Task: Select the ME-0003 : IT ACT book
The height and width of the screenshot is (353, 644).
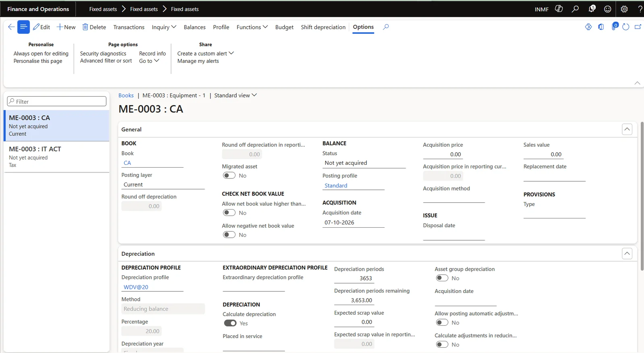Action: coord(57,157)
